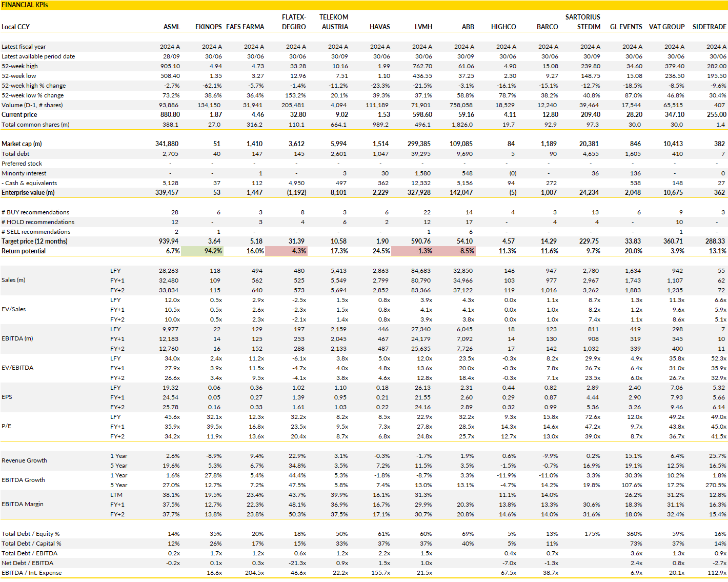Select the EV/EBITDA section label
This screenshot has width=728, height=582.
pyautogui.click(x=17, y=368)
